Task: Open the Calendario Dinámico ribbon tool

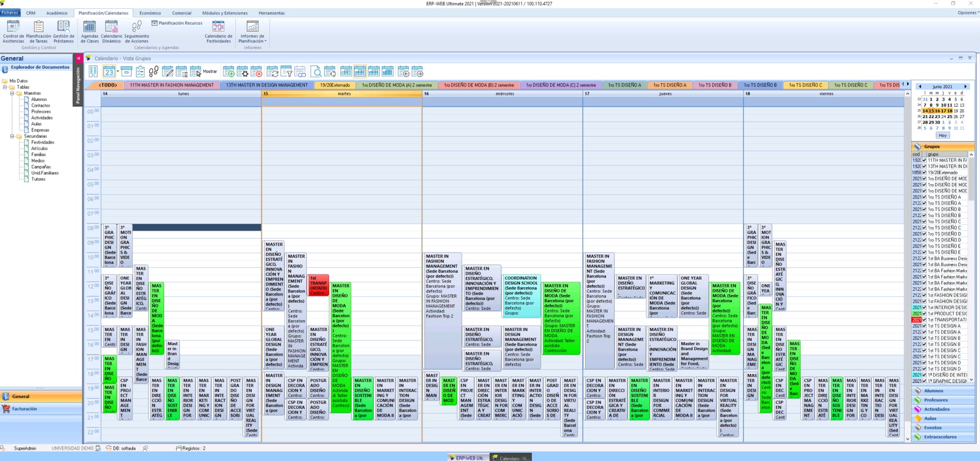Action: pos(111,31)
